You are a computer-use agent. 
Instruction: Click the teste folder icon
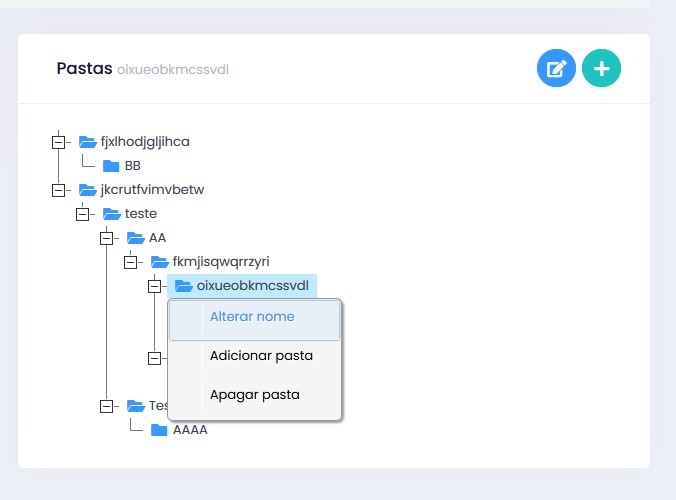112,214
